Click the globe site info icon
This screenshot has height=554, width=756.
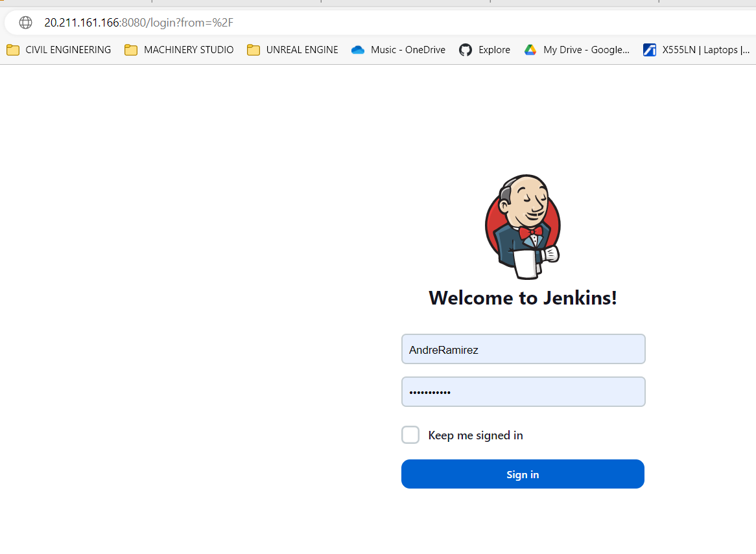(x=25, y=23)
